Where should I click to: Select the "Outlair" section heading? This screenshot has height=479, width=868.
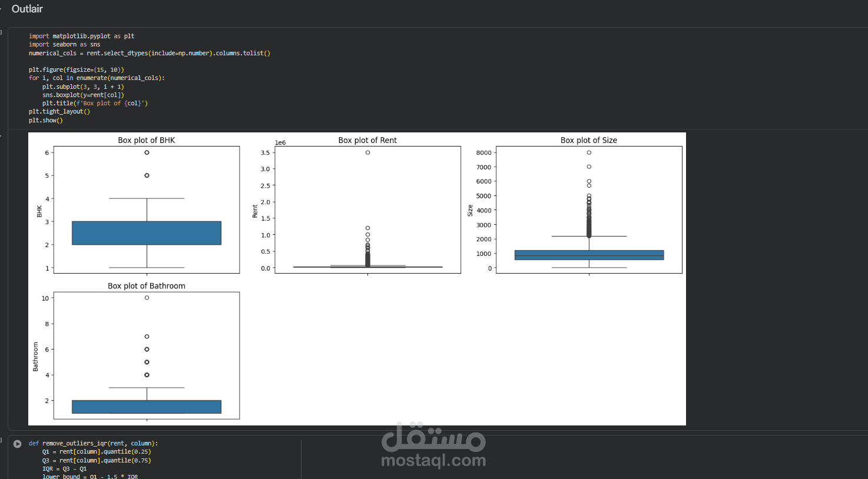[27, 9]
